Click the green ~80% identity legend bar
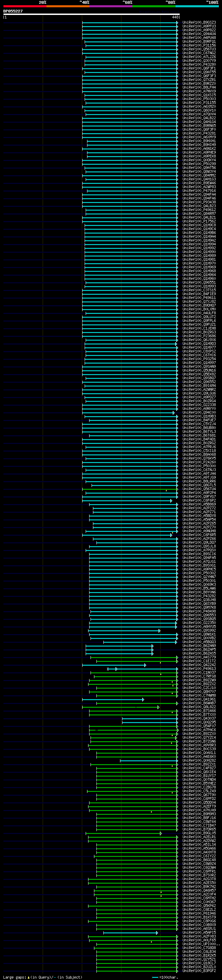This screenshot has height=980, width=222. click(154, 6)
